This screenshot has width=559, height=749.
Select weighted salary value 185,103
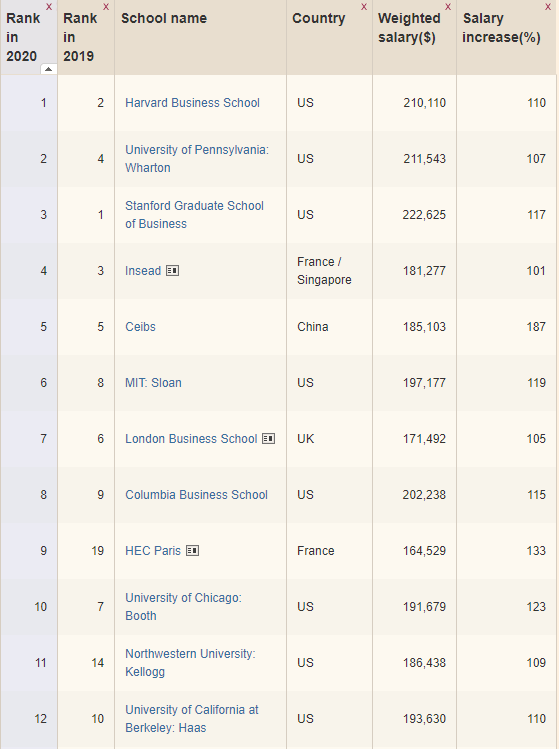(x=424, y=327)
